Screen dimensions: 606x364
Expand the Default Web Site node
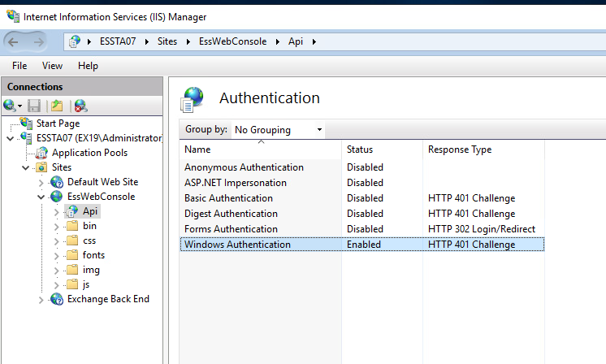pyautogui.click(x=41, y=182)
